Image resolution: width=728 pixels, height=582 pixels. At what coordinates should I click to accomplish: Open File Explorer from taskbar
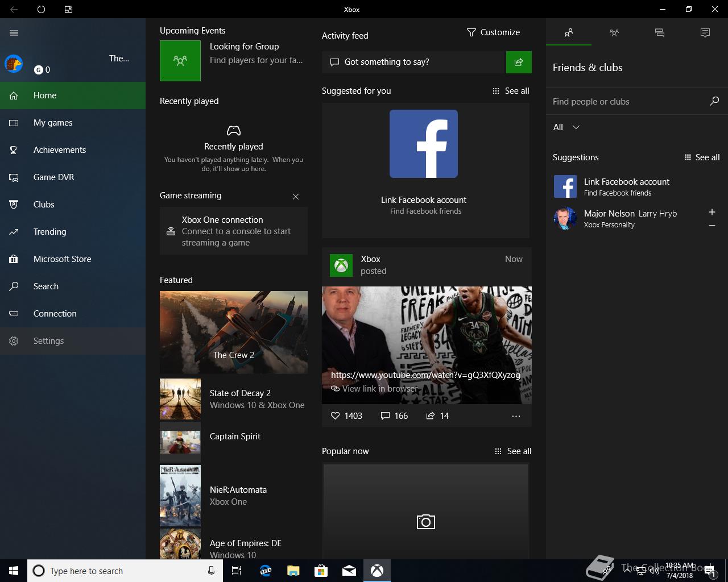pyautogui.click(x=293, y=571)
